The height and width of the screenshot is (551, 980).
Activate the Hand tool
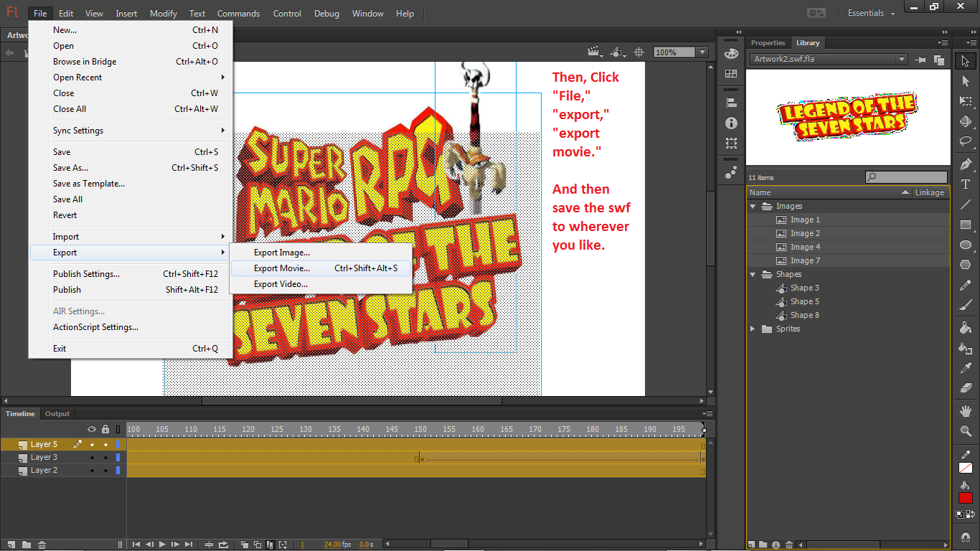pyautogui.click(x=966, y=411)
